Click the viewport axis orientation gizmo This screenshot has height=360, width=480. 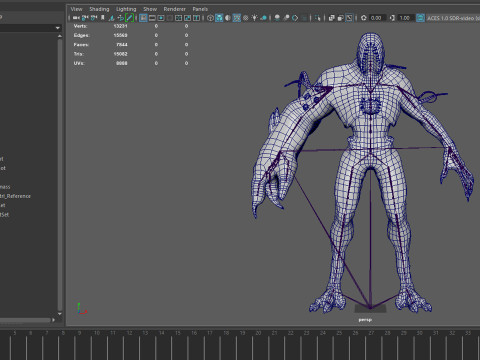pyautogui.click(x=81, y=309)
